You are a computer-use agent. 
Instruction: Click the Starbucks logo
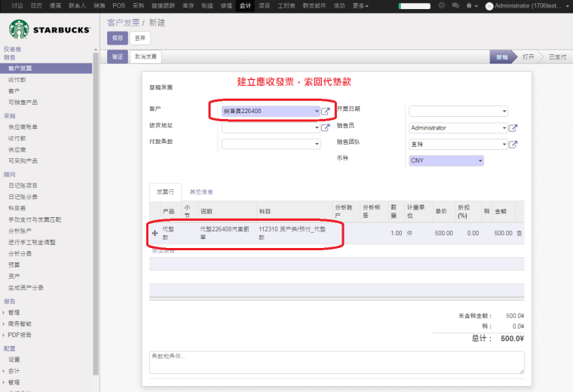50,29
